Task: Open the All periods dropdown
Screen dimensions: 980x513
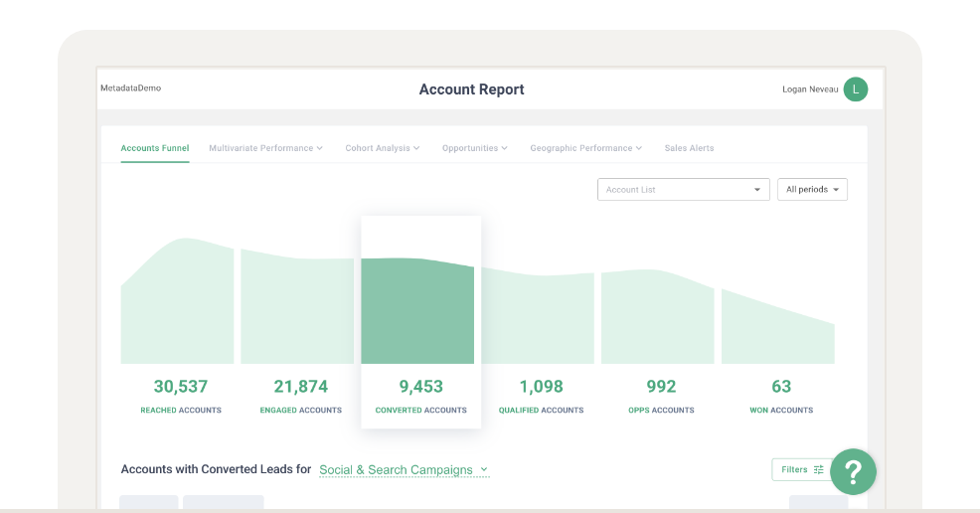Action: [x=812, y=189]
